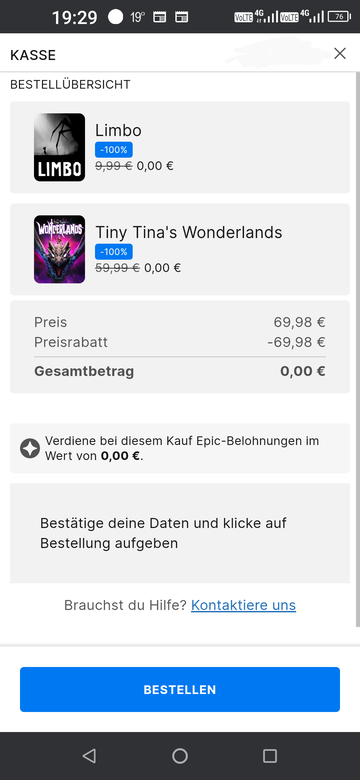This screenshot has height=780, width=360.
Task: Click the checkout page scrollbar
Action: pyautogui.click(x=358, y=348)
